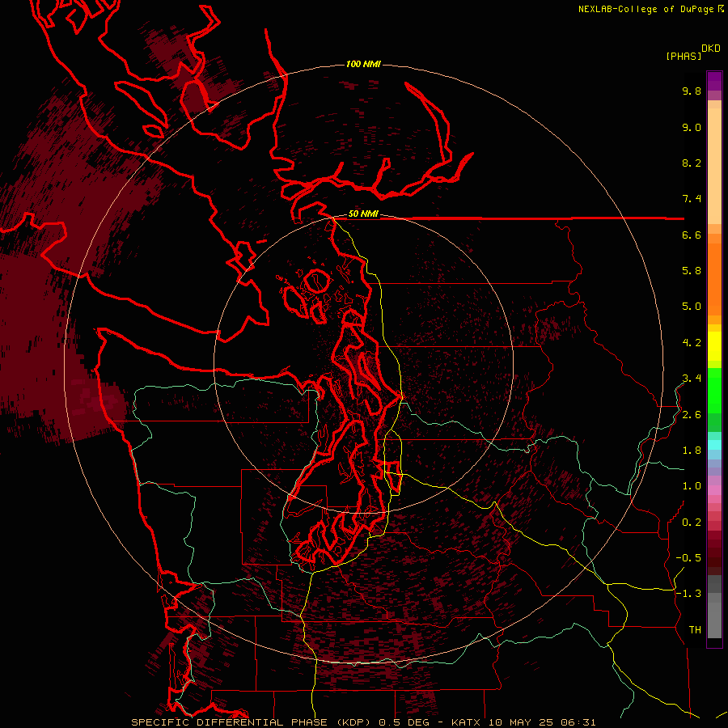Click the 3.4 legend label
This screenshot has height=728, width=728.
point(692,379)
